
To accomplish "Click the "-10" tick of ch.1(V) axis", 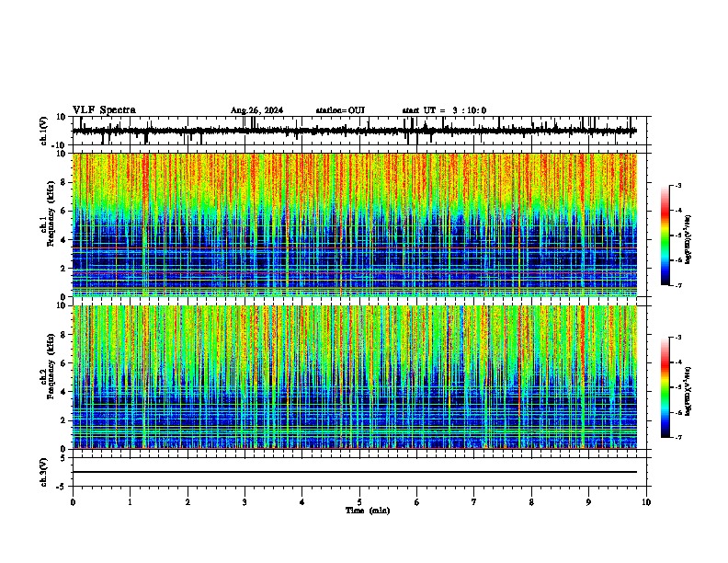I will click(60, 145).
